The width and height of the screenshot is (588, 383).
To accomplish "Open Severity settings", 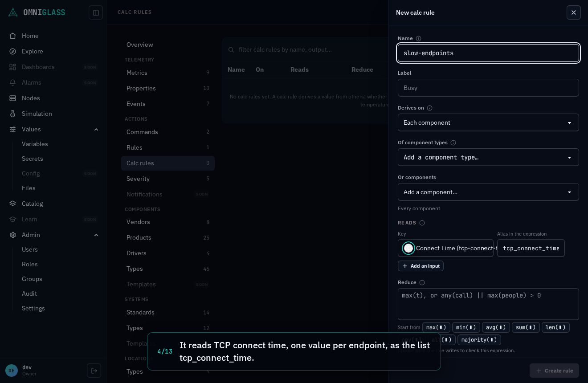I will (167, 179).
